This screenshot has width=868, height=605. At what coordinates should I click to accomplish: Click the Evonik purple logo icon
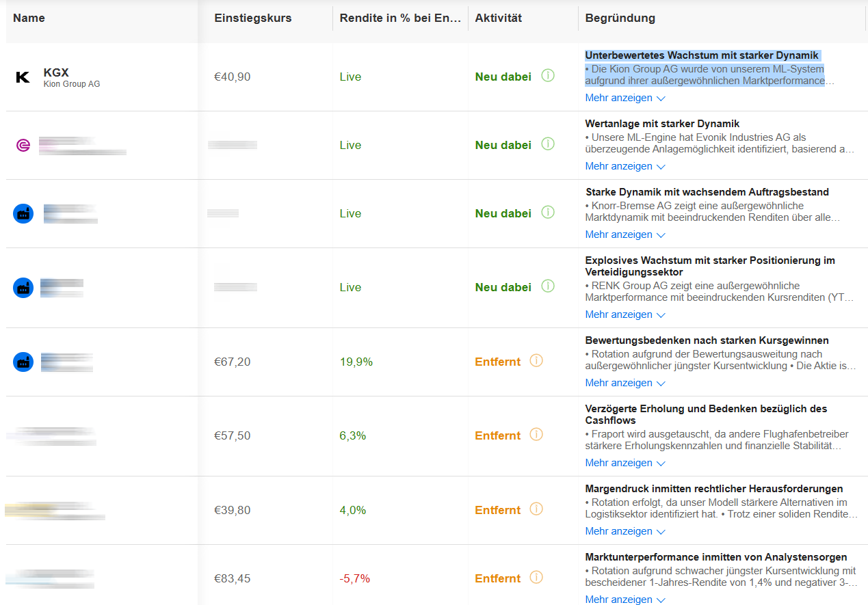(x=23, y=145)
